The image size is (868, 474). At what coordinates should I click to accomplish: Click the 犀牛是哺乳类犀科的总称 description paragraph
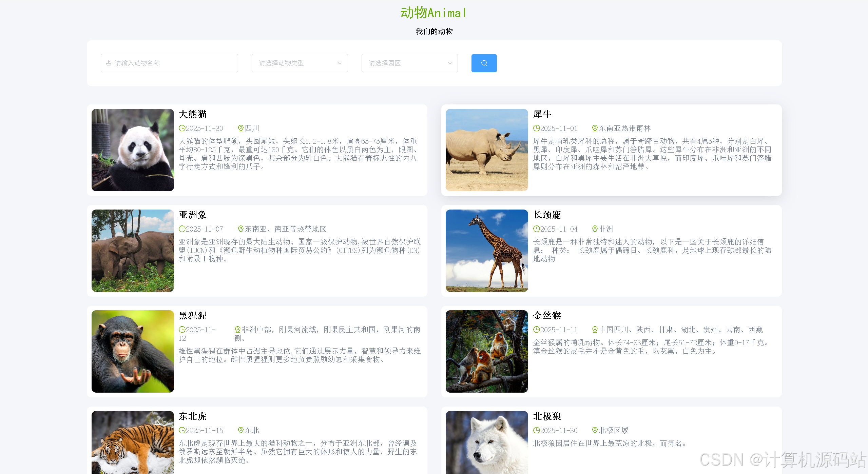point(653,154)
